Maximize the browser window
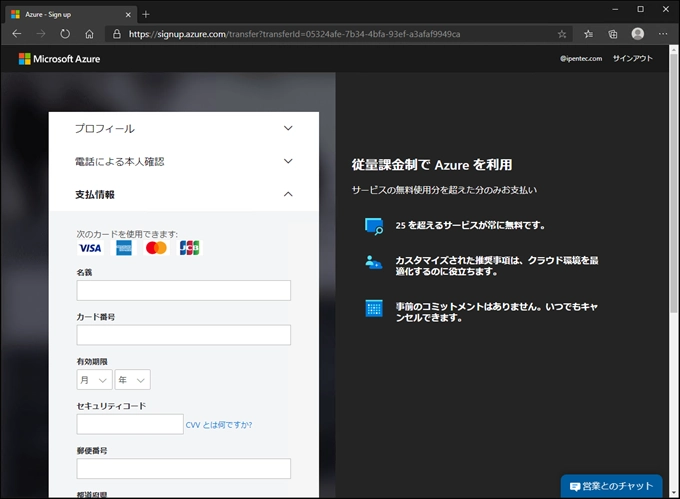The image size is (680, 499). click(641, 9)
